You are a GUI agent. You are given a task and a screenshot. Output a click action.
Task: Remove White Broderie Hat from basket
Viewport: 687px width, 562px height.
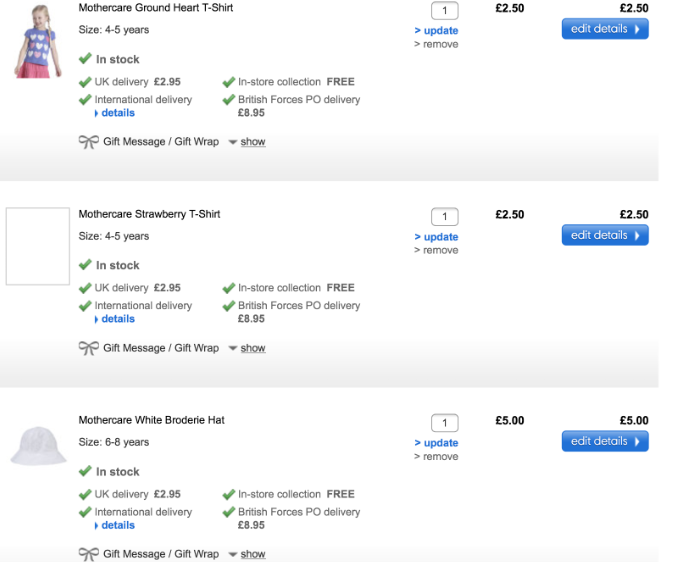pos(440,456)
